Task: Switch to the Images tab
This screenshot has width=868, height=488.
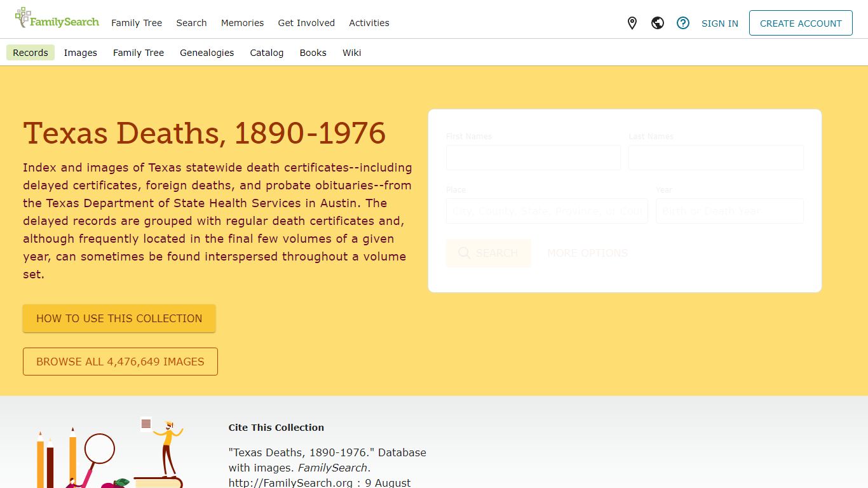Action: click(81, 53)
